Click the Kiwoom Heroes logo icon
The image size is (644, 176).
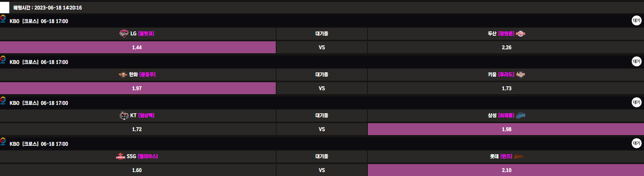[520, 75]
